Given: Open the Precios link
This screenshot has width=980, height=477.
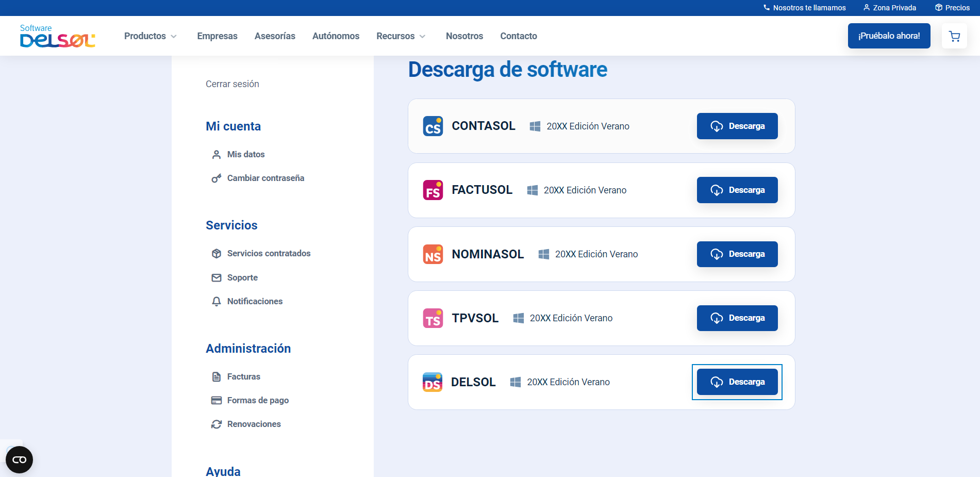Looking at the screenshot, I should tap(957, 8).
